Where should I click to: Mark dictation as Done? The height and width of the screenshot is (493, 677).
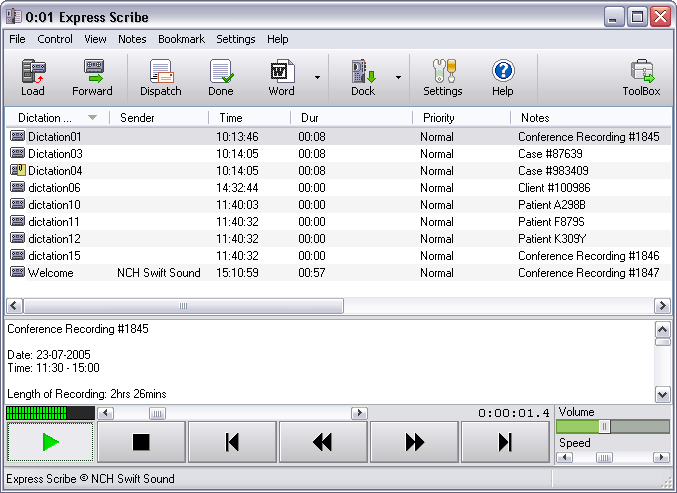click(x=221, y=78)
